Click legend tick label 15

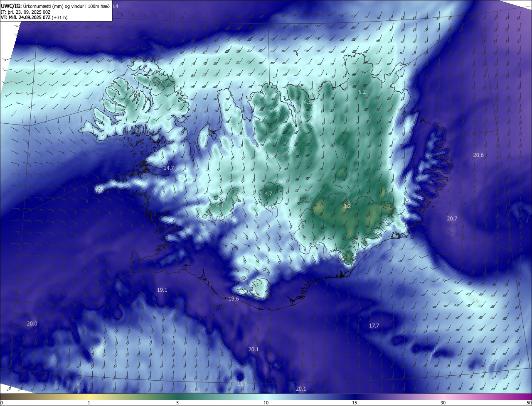click(355, 403)
